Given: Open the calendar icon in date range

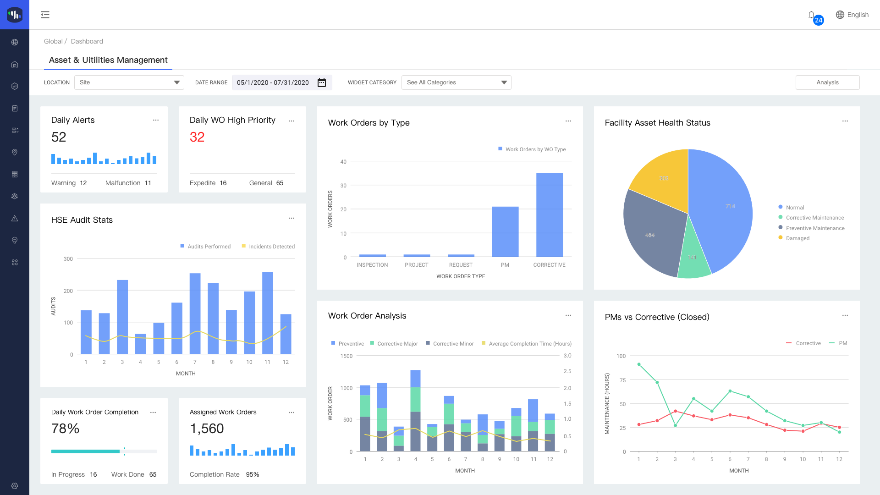Looking at the screenshot, I should pos(322,82).
